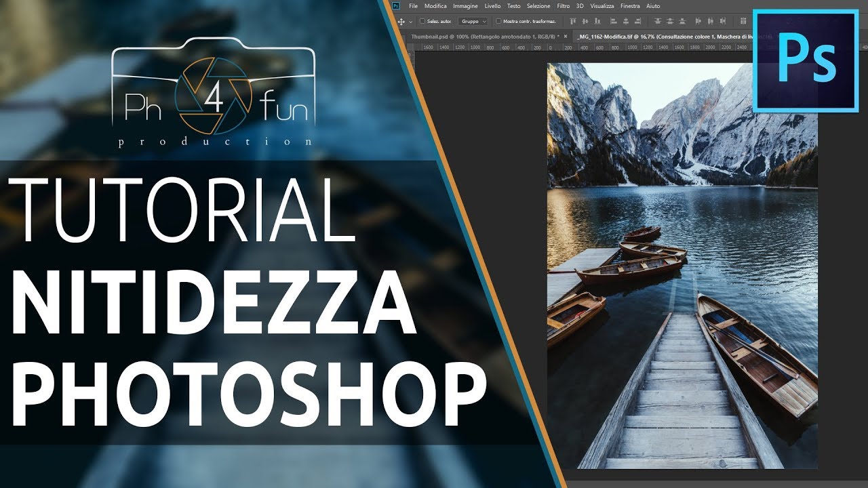Toggle Mostra contr. trasformaz. checkbox
Screen dimensions: 868x488
tap(498, 21)
